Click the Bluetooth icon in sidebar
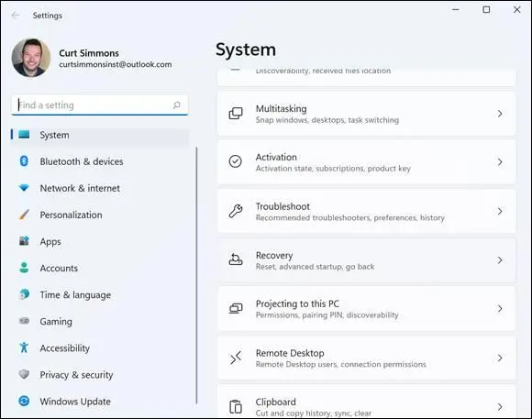This screenshot has width=532, height=419. coord(24,161)
